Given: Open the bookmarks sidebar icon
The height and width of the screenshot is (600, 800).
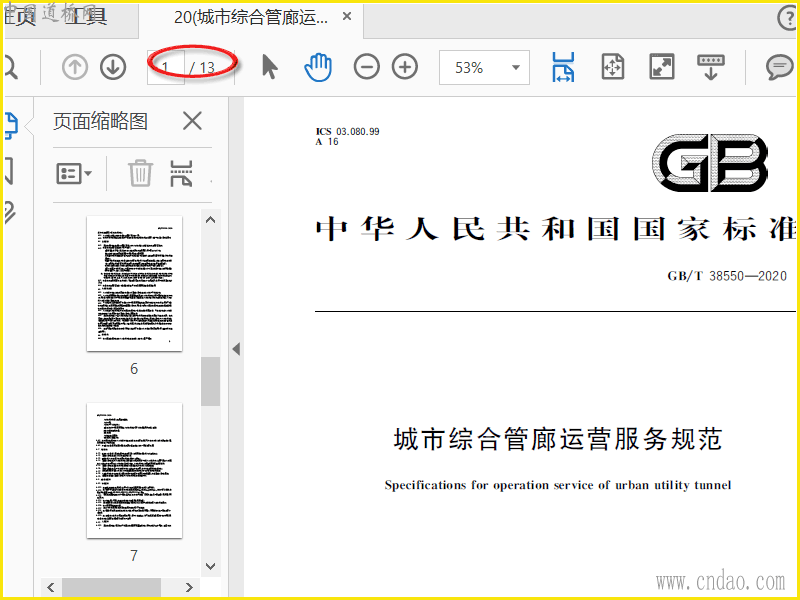Looking at the screenshot, I should pos(9,170).
